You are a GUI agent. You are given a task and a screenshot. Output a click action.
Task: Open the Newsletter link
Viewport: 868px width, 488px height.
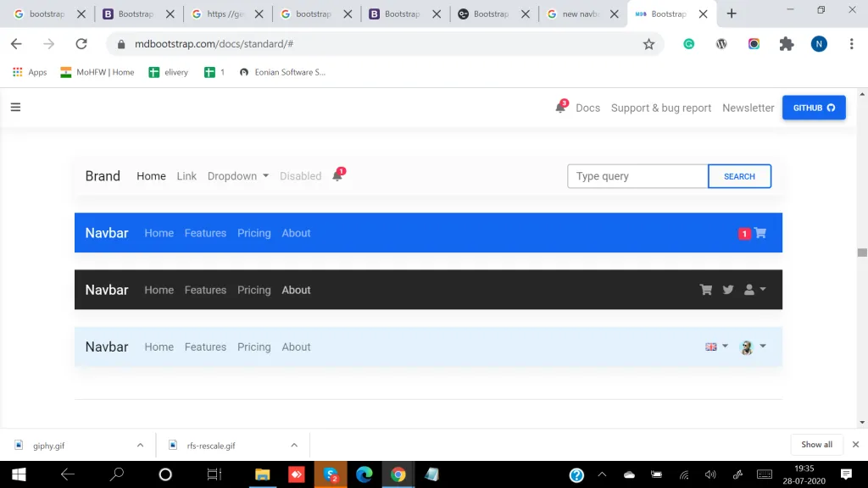748,108
